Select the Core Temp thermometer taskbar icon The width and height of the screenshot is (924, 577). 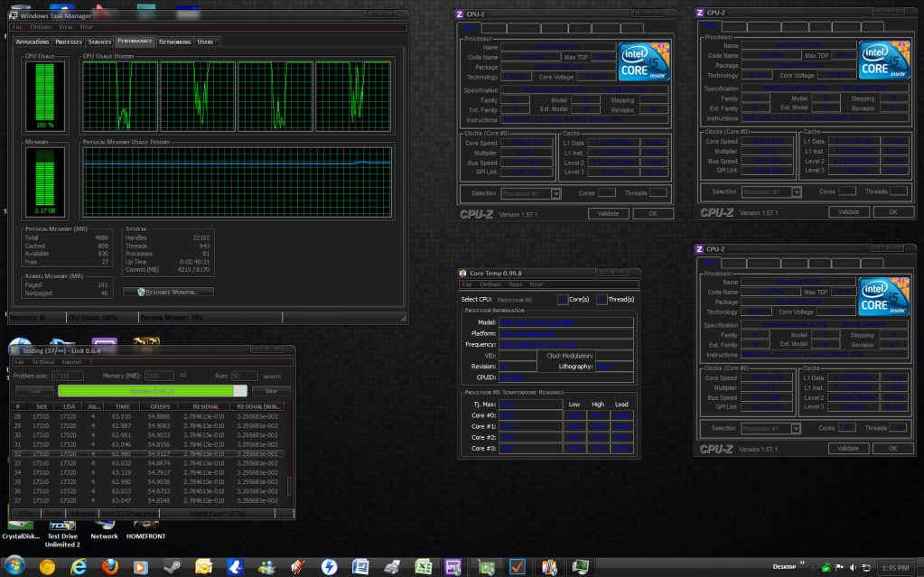pos(548,567)
